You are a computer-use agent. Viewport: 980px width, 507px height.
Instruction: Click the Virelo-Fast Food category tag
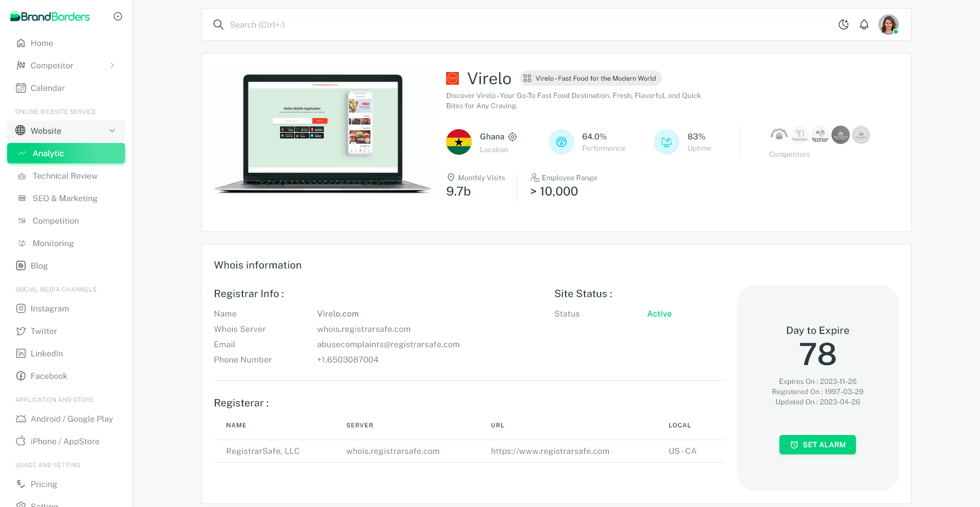point(591,78)
